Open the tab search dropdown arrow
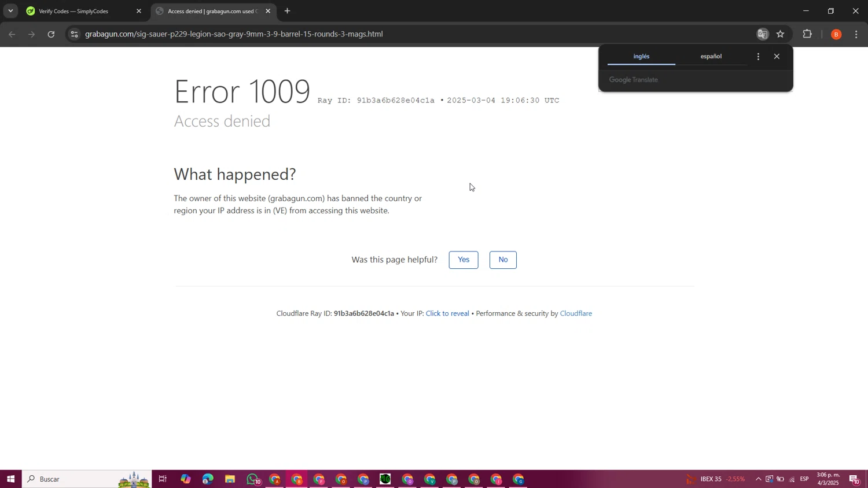This screenshot has height=488, width=868. (x=10, y=11)
